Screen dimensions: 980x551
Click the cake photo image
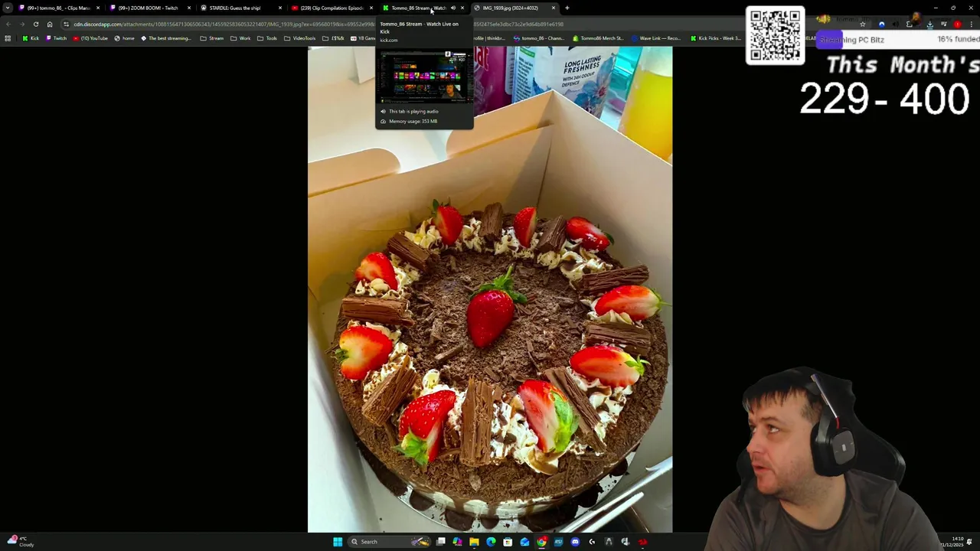(490, 289)
